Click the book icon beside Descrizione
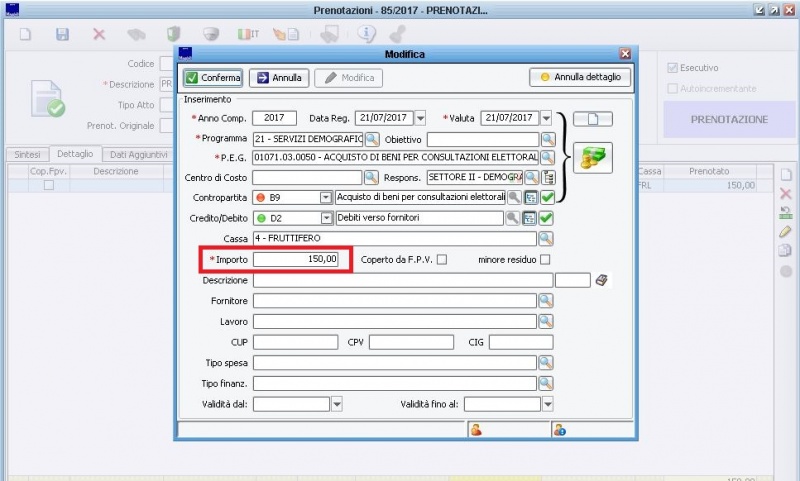 (x=602, y=280)
